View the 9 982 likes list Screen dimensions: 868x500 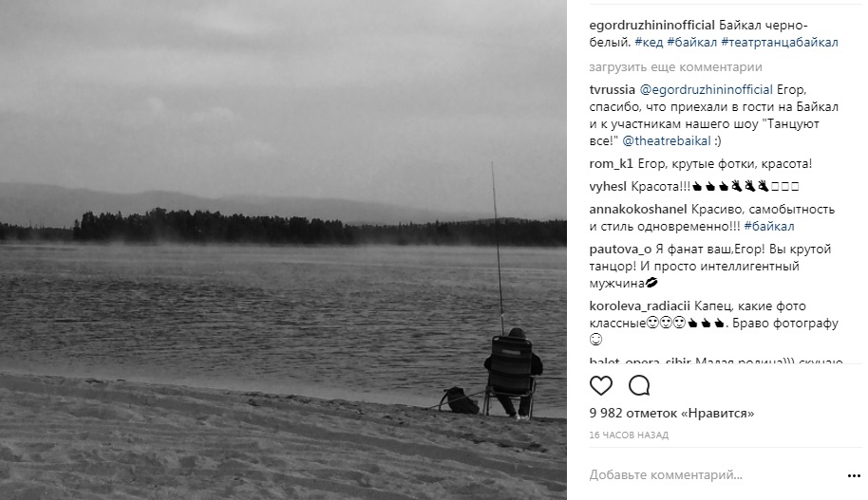coord(671,413)
